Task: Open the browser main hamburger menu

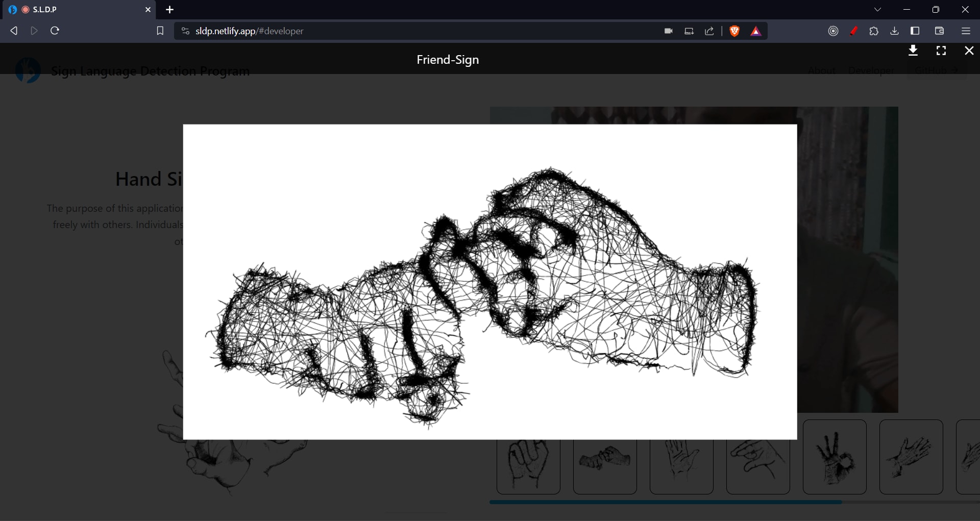Action: (x=966, y=31)
